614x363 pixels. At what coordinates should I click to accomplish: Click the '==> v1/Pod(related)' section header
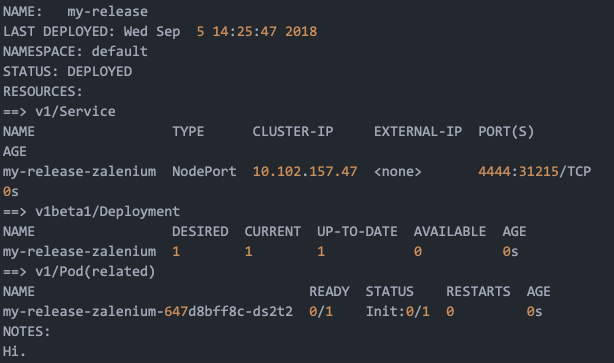[x=79, y=271]
